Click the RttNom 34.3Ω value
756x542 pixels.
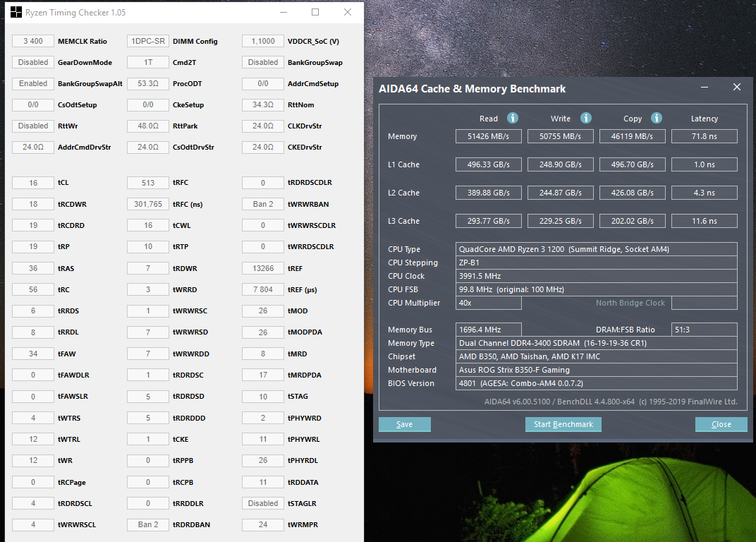point(263,104)
